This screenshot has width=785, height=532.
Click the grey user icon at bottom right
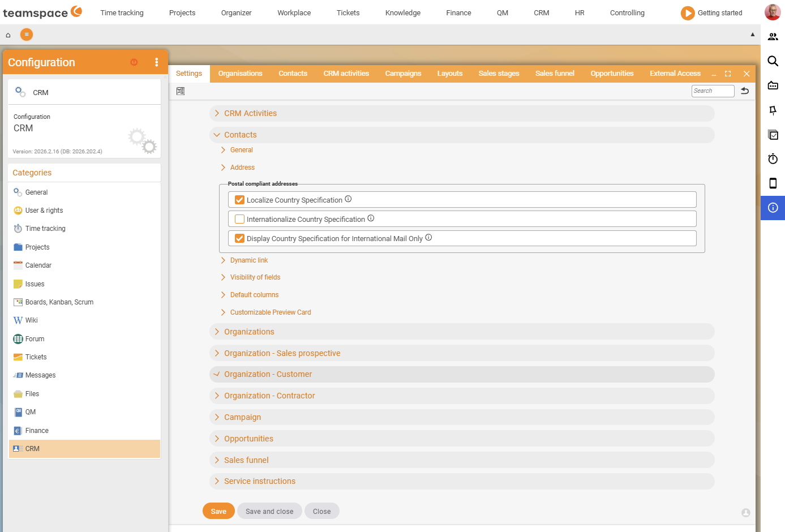[x=746, y=513]
